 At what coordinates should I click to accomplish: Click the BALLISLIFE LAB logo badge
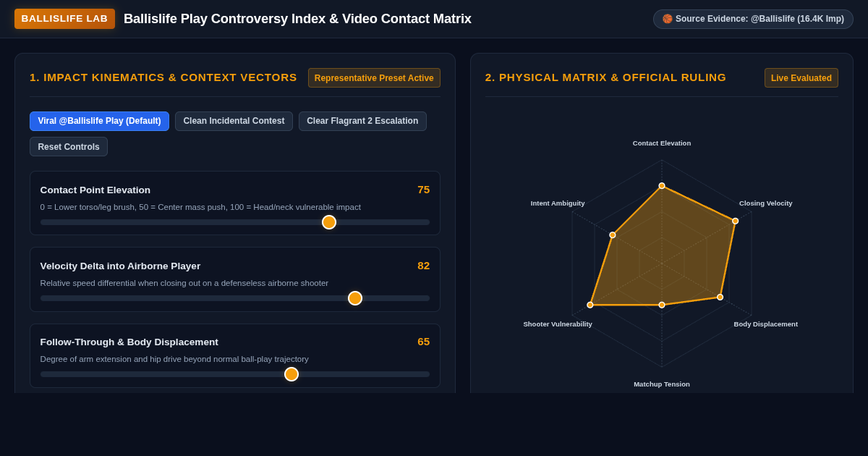coord(64,19)
